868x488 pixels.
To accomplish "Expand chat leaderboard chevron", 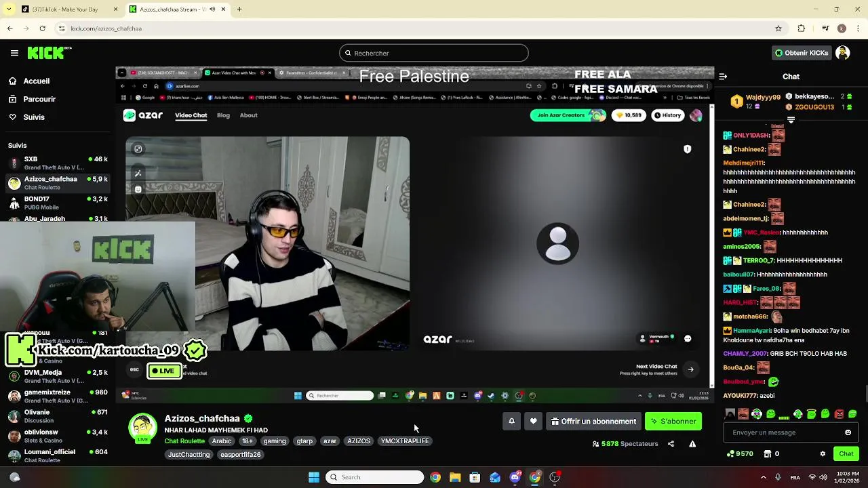I will click(x=791, y=120).
